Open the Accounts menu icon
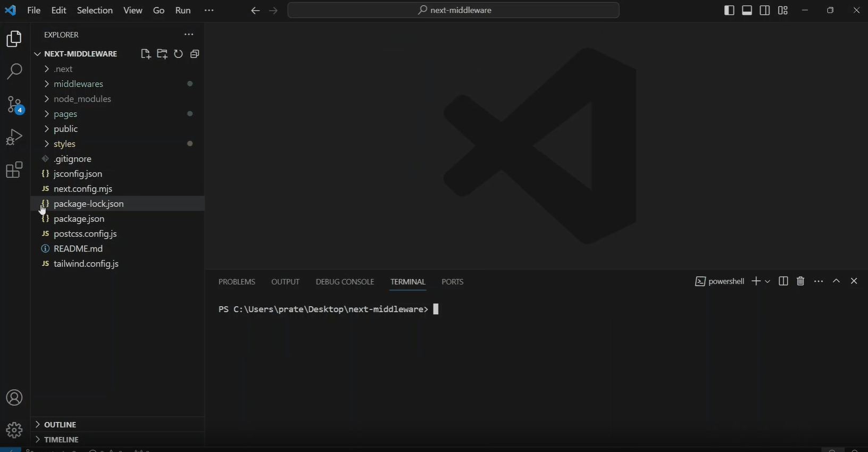 coord(14,398)
